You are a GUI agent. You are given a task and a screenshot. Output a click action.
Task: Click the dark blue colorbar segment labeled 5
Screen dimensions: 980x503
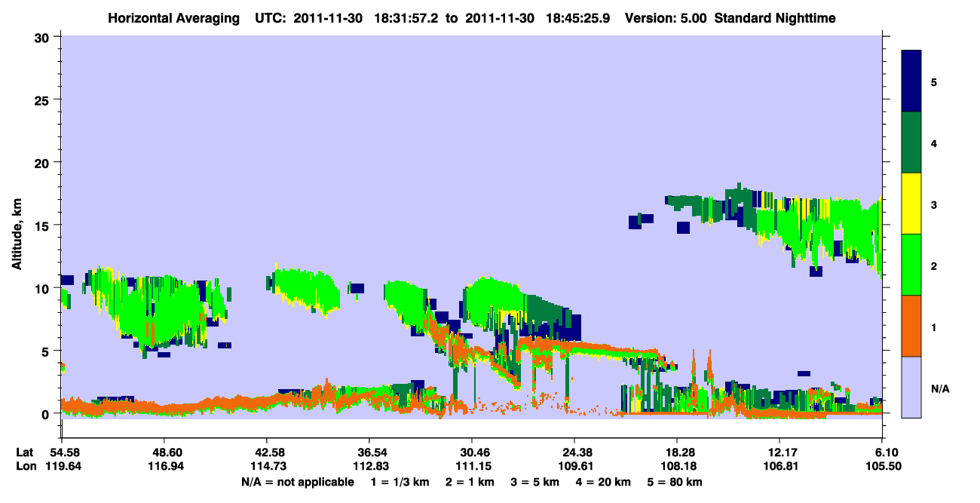(x=911, y=81)
